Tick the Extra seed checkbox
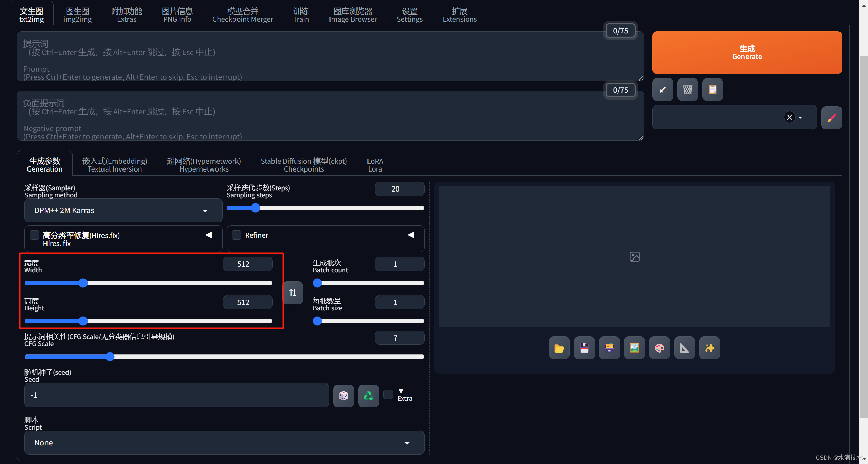868x464 pixels. tap(388, 394)
